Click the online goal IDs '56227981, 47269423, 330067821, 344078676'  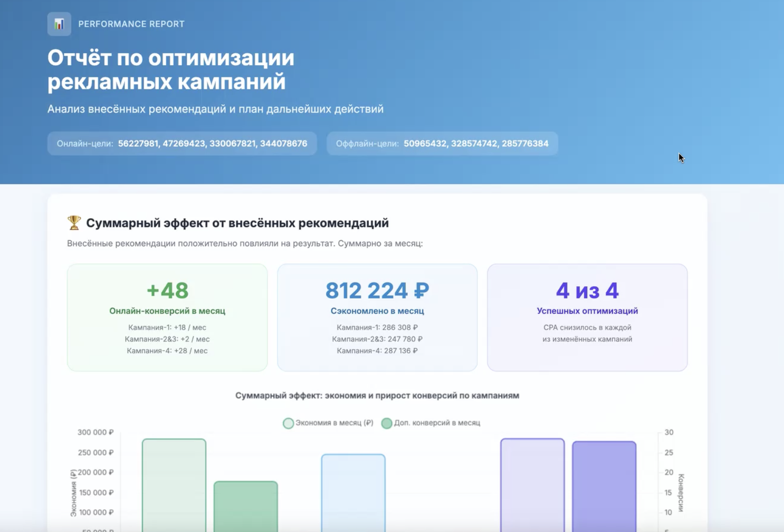point(213,144)
